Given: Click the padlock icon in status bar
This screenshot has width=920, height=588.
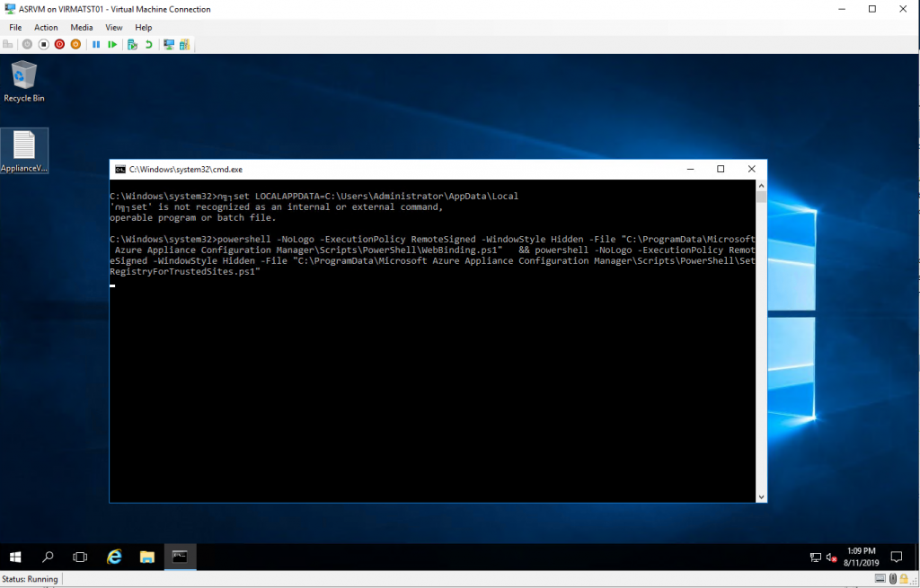Looking at the screenshot, I should click(904, 579).
